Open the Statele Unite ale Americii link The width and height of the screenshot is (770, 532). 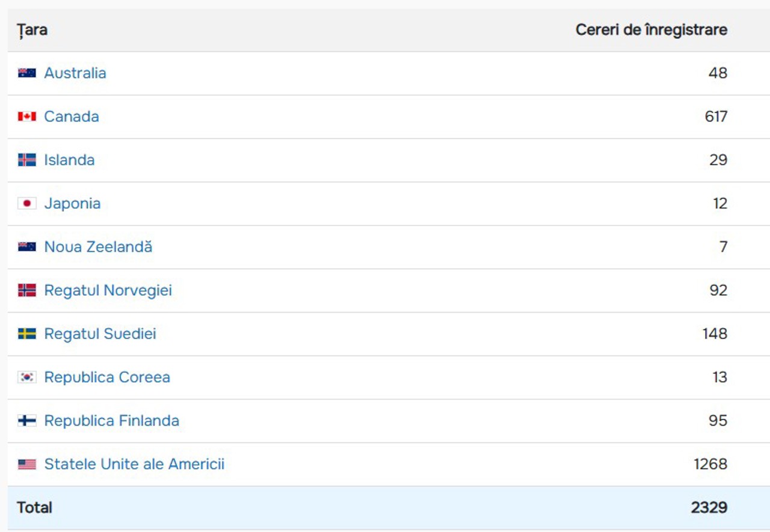tap(134, 464)
